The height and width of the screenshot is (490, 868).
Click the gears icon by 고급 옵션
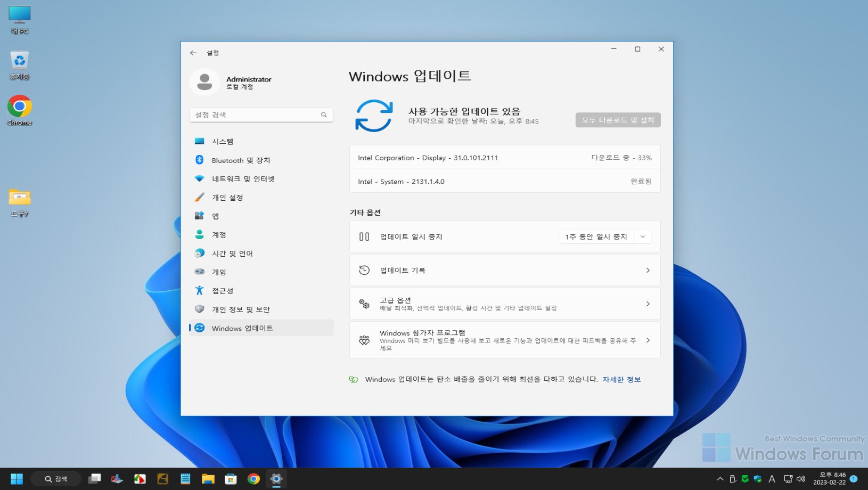(x=364, y=304)
